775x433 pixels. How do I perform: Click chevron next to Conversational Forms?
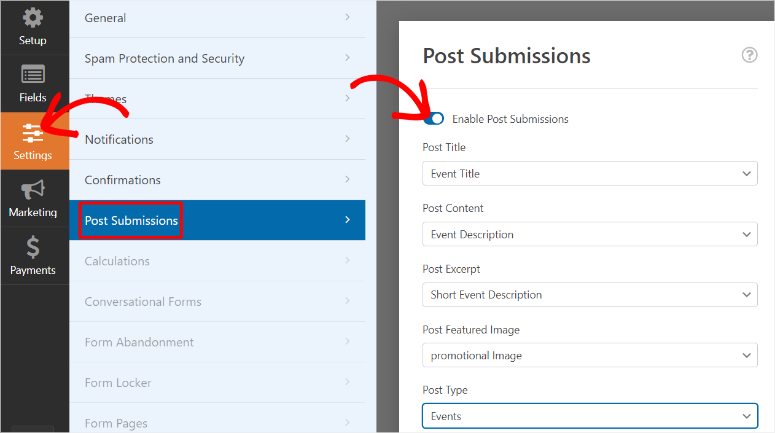point(347,301)
